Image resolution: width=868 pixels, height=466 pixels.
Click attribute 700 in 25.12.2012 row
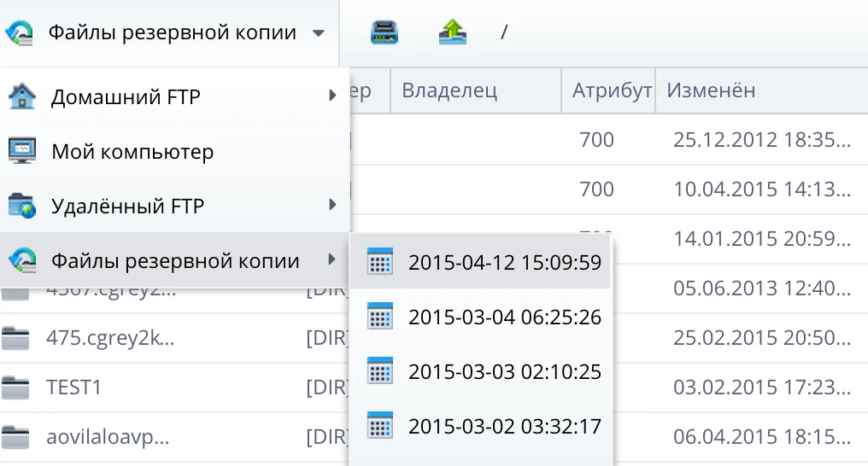click(x=596, y=140)
